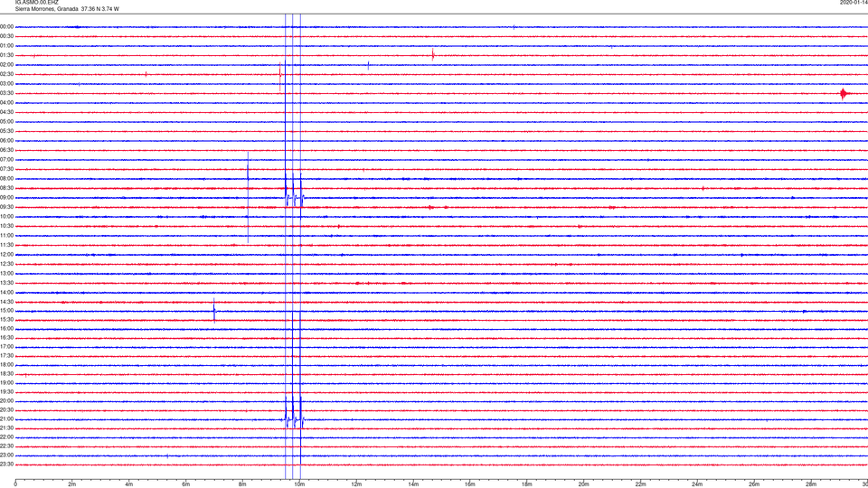Click the 16:00 time label
The width and height of the screenshot is (868, 488).
(7, 329)
